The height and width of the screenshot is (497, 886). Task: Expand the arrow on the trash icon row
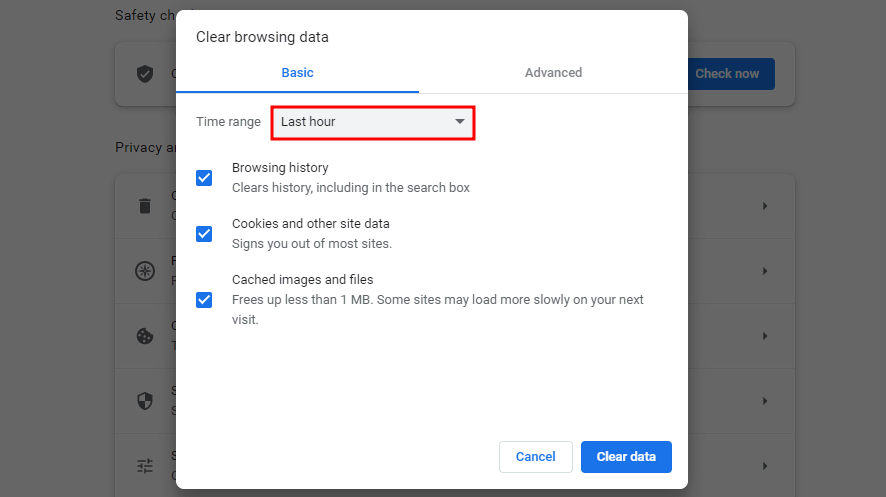(x=765, y=206)
